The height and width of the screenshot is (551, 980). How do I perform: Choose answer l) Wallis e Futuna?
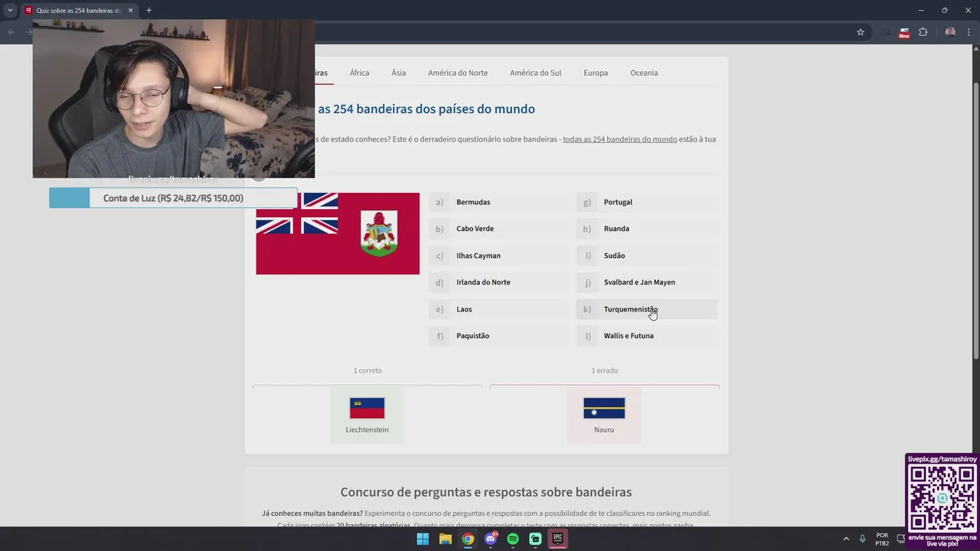647,336
